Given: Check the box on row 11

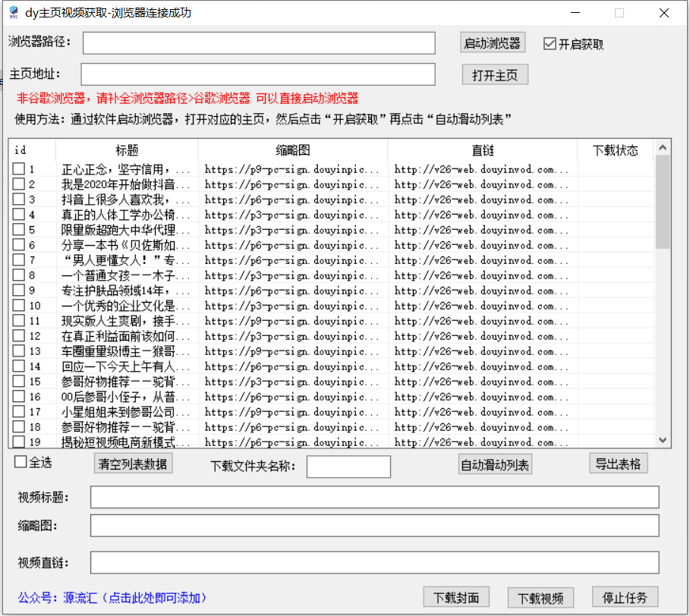Looking at the screenshot, I should pyautogui.click(x=18, y=321).
